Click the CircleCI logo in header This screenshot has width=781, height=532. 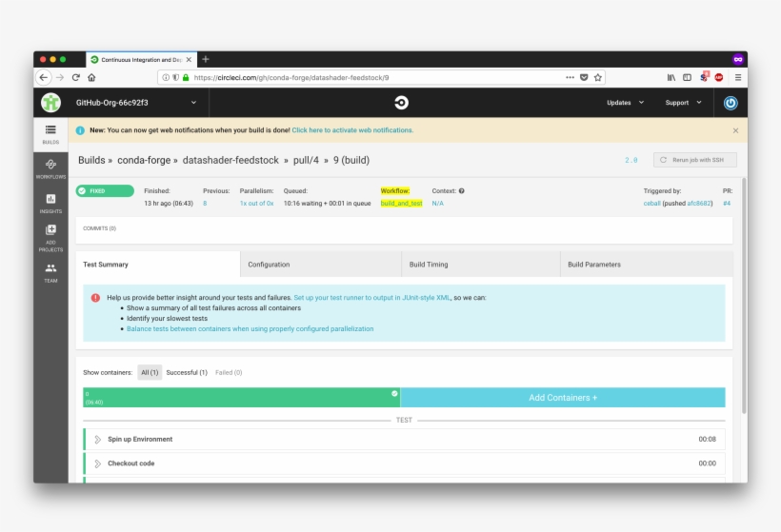(401, 103)
